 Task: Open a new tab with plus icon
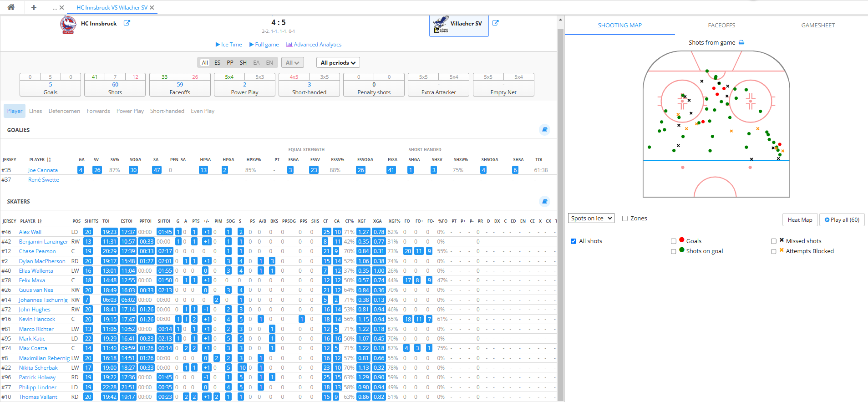tap(34, 7)
